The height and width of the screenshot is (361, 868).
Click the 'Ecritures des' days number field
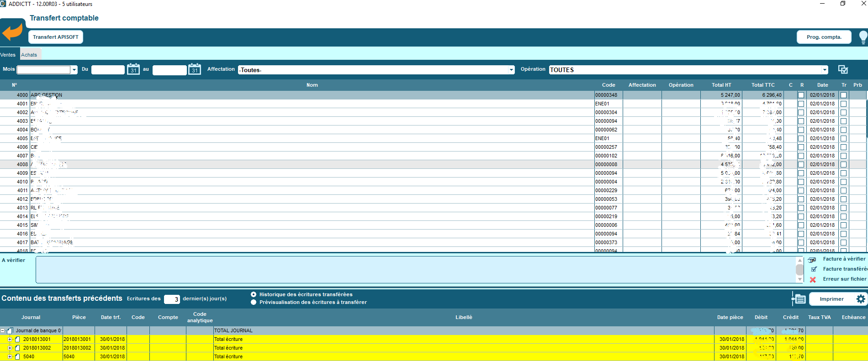coord(172,299)
